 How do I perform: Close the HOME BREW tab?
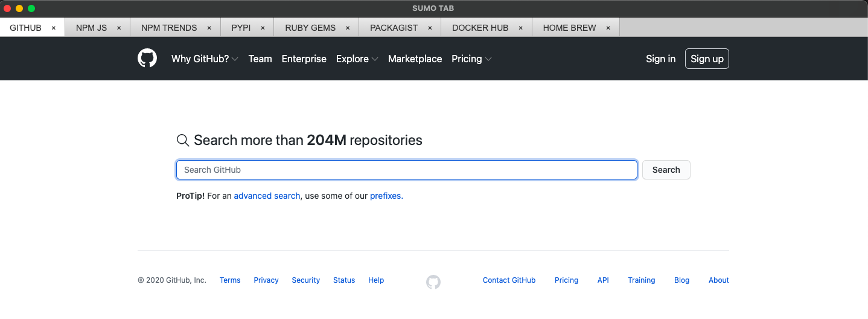608,28
